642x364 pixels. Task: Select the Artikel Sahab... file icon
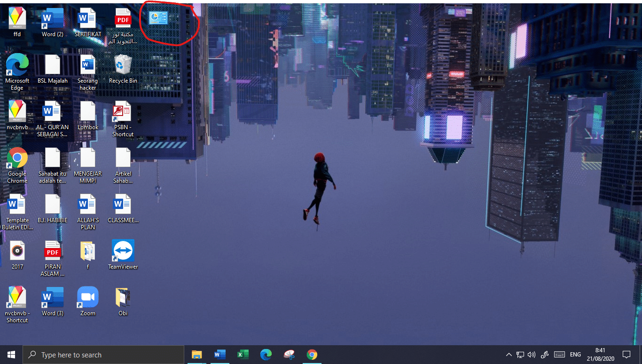click(x=123, y=165)
